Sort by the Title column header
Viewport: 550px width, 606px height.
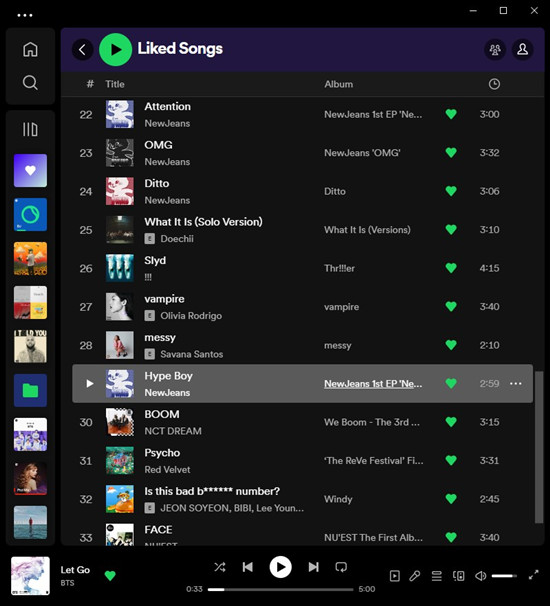click(x=115, y=84)
